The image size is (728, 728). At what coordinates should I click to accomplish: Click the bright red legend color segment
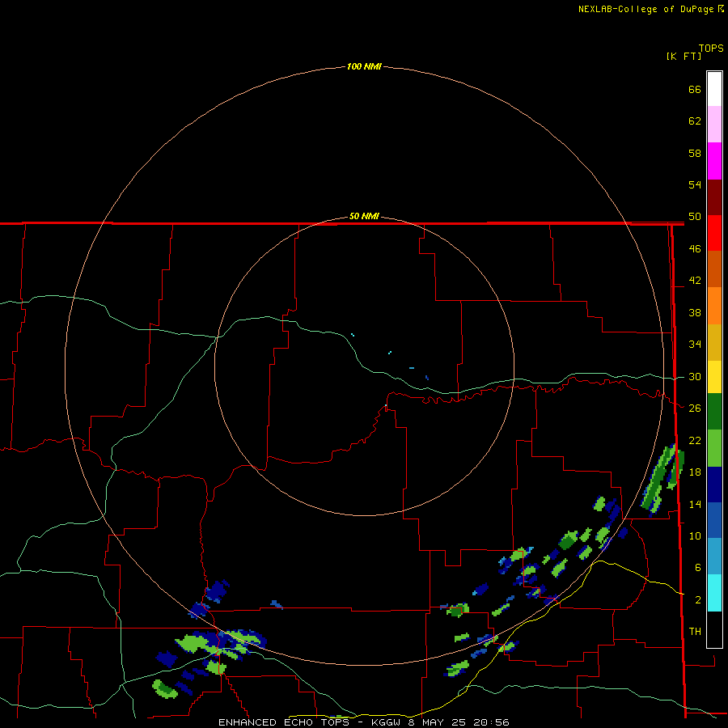pyautogui.click(x=714, y=233)
